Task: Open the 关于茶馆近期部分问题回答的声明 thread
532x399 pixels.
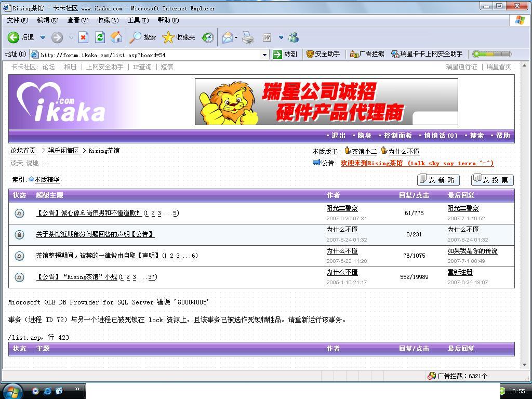Action: [95, 234]
